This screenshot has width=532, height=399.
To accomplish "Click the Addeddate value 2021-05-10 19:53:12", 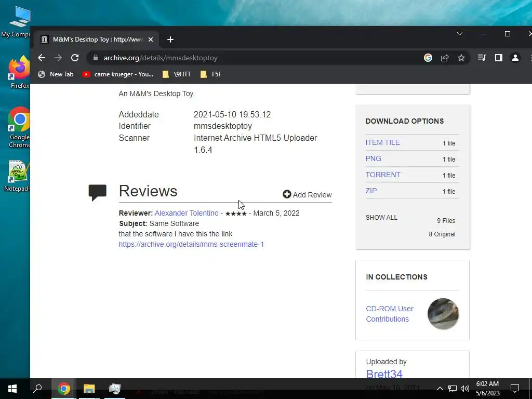I will point(232,114).
